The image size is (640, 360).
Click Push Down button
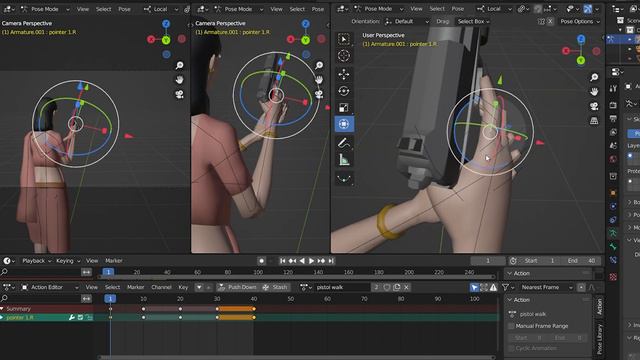pyautogui.click(x=238, y=287)
